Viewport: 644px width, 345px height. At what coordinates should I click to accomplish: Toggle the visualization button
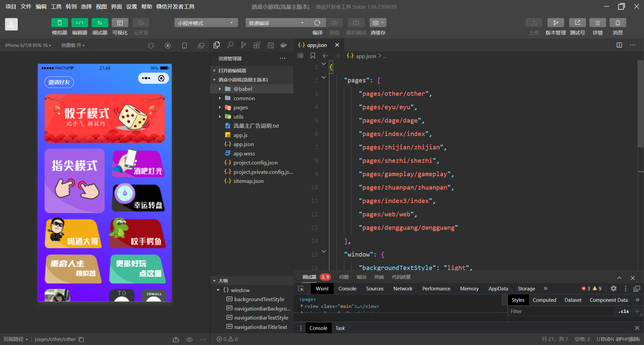click(120, 23)
